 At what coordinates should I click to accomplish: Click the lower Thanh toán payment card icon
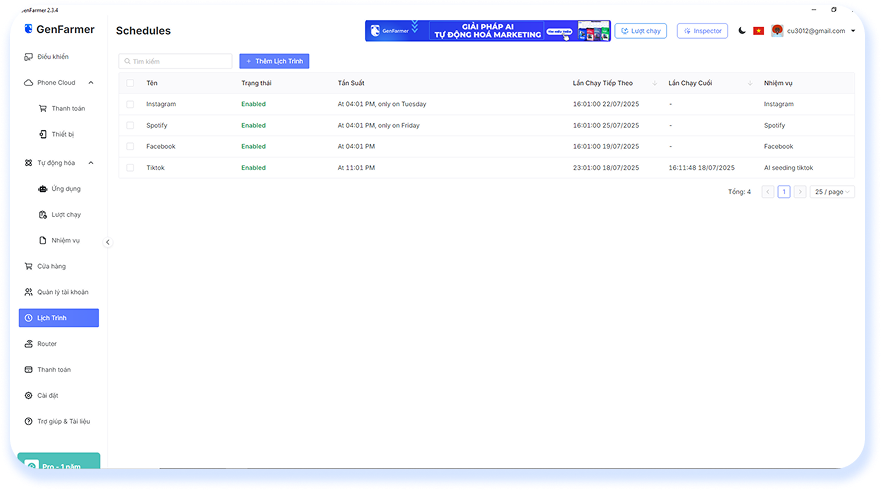click(28, 370)
